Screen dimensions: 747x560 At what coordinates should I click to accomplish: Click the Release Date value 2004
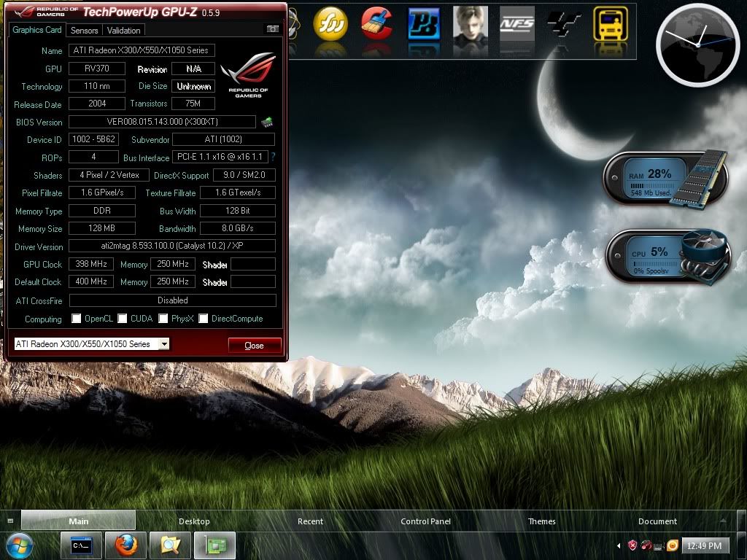tap(97, 104)
